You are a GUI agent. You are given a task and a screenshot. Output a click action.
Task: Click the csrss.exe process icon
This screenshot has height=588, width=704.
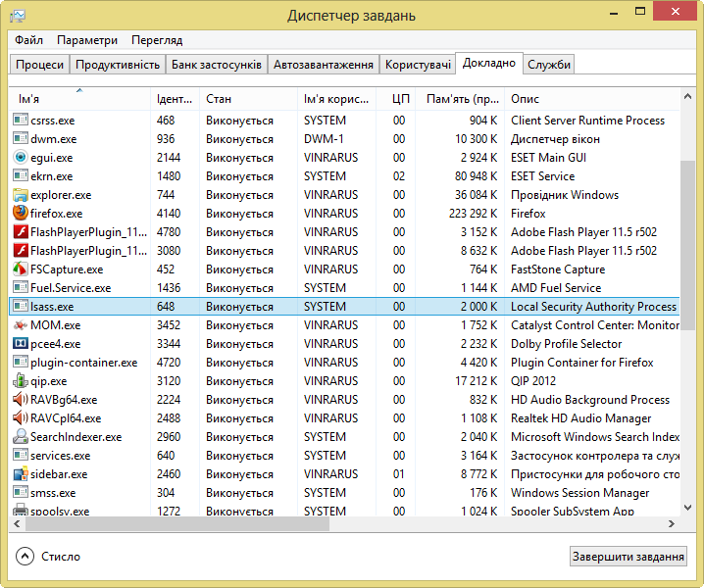(x=21, y=120)
